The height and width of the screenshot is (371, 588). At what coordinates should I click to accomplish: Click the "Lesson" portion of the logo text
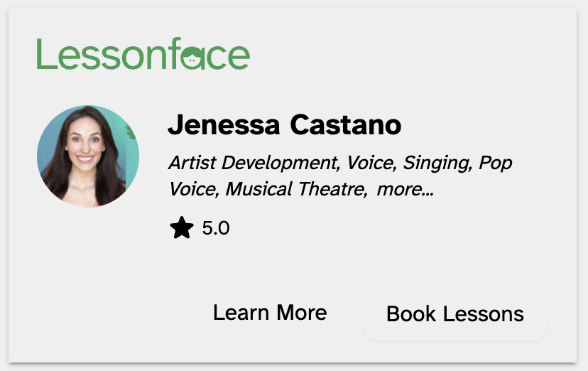[x=91, y=55]
